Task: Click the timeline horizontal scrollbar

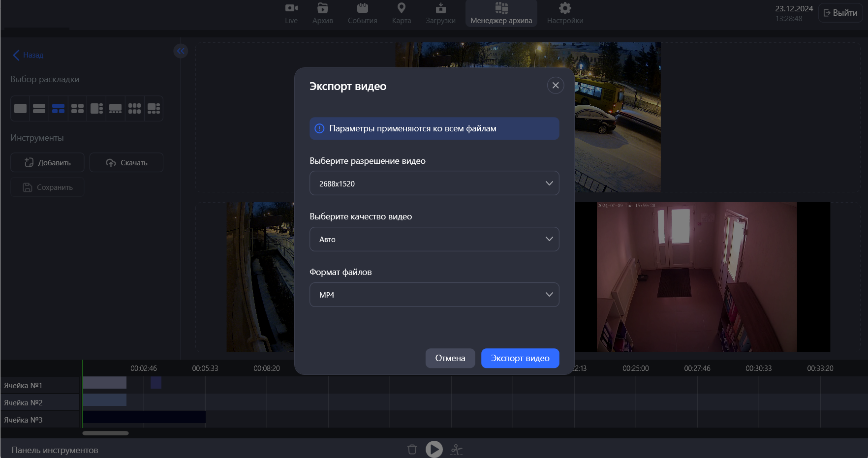Action: (105, 433)
